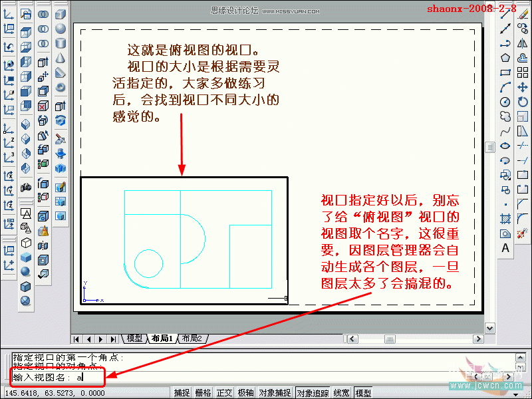The width and height of the screenshot is (532, 399).
Task: Toggle 线宽 lineweight display
Action: tap(340, 392)
